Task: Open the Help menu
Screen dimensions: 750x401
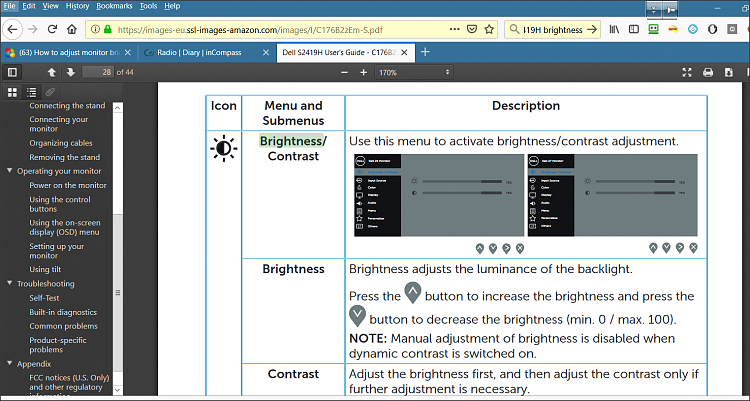Action: click(x=172, y=6)
